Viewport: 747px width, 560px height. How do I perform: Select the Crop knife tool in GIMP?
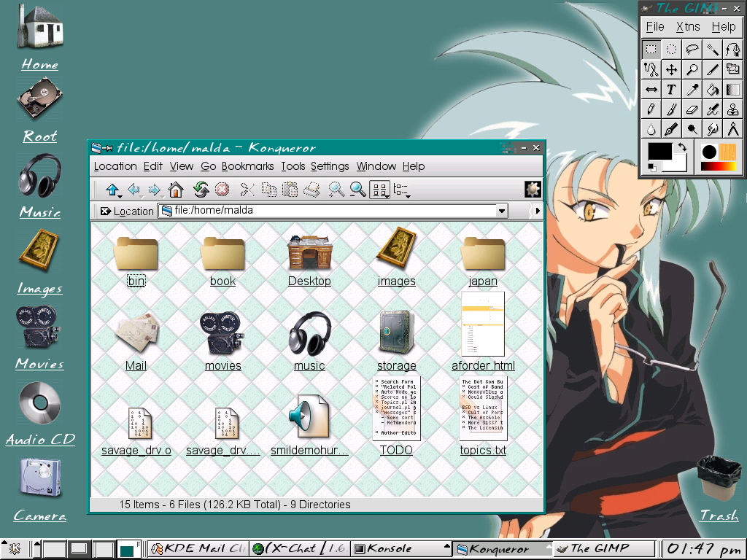712,69
